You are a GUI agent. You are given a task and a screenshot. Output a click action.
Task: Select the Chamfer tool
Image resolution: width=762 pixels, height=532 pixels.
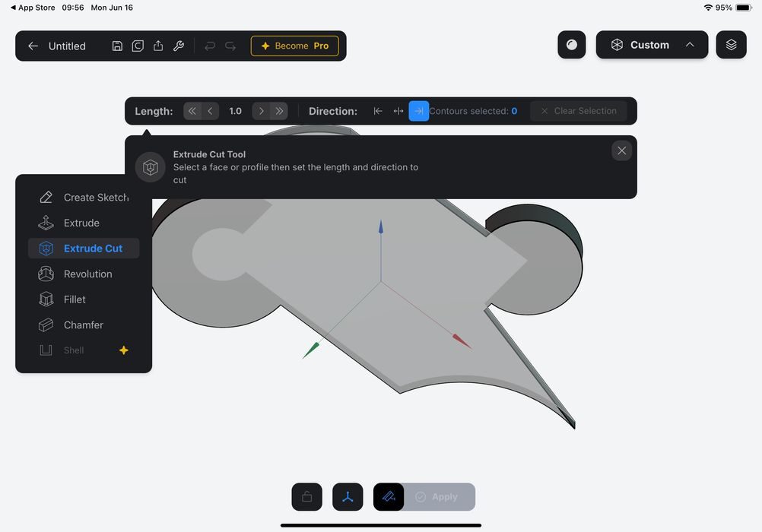coord(83,325)
